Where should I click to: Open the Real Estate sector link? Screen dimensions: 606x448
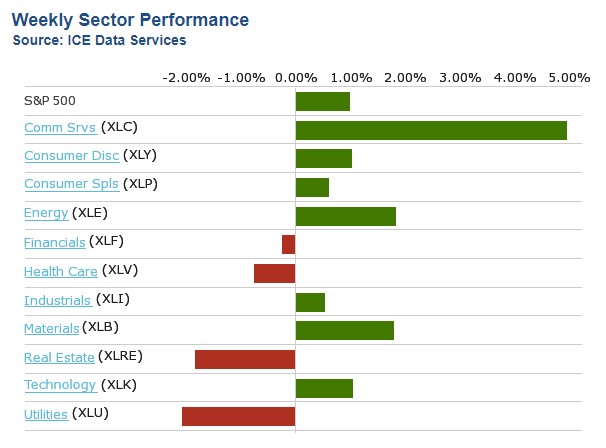coord(59,357)
